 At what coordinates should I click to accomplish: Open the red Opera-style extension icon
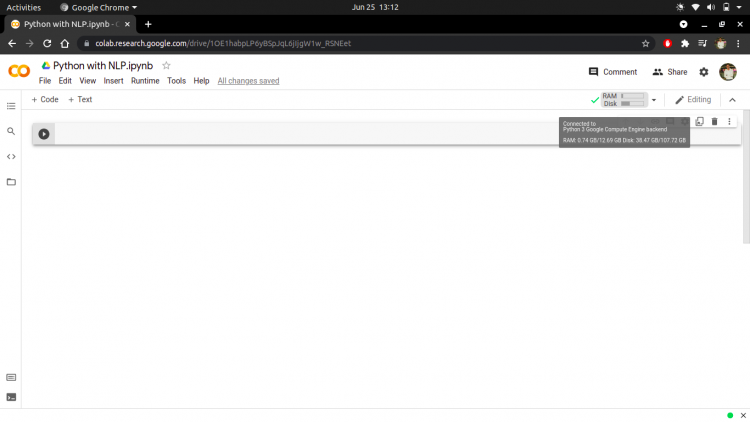(x=668, y=44)
